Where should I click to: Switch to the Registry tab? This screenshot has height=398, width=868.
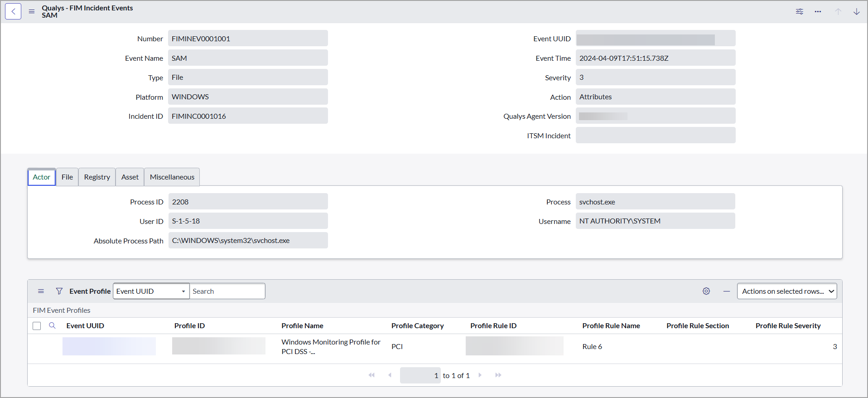pos(97,177)
